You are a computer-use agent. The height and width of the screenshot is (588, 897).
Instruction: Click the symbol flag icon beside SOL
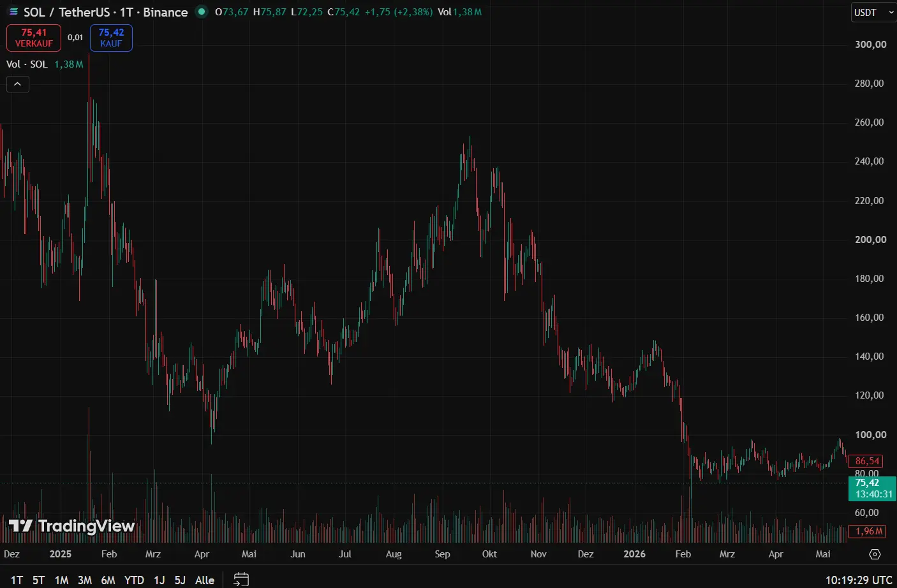click(13, 12)
